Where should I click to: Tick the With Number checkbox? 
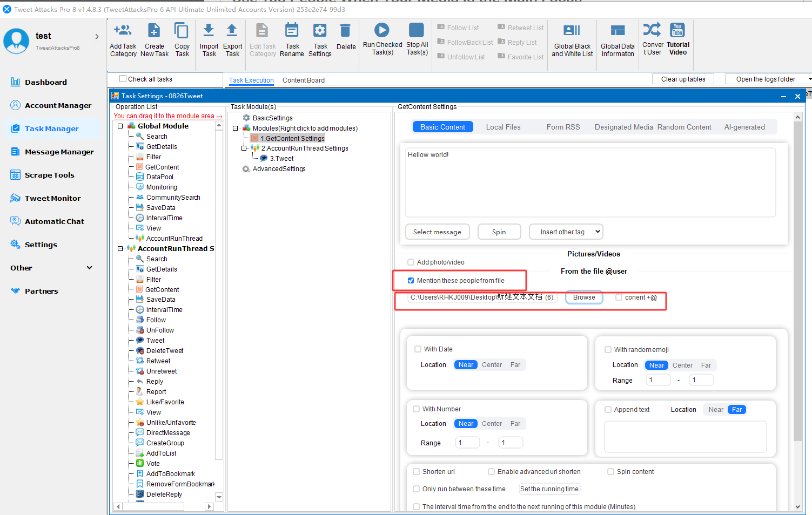coord(417,409)
